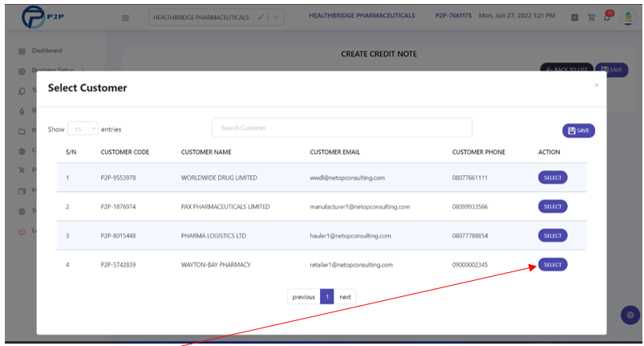Click phone number 08077661111
The image size is (644, 346).
(x=470, y=178)
